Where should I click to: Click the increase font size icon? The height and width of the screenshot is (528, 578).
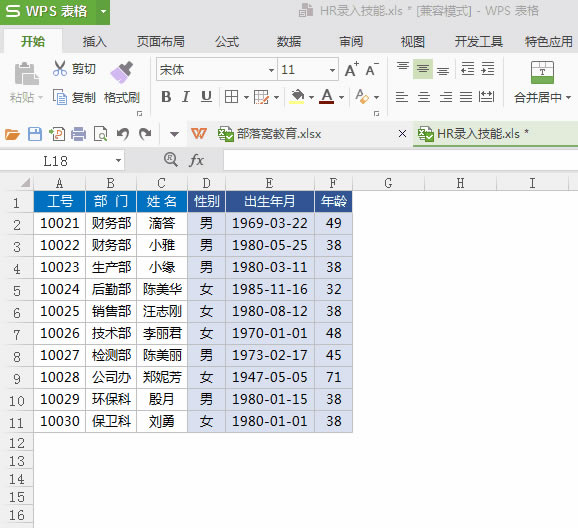352,69
